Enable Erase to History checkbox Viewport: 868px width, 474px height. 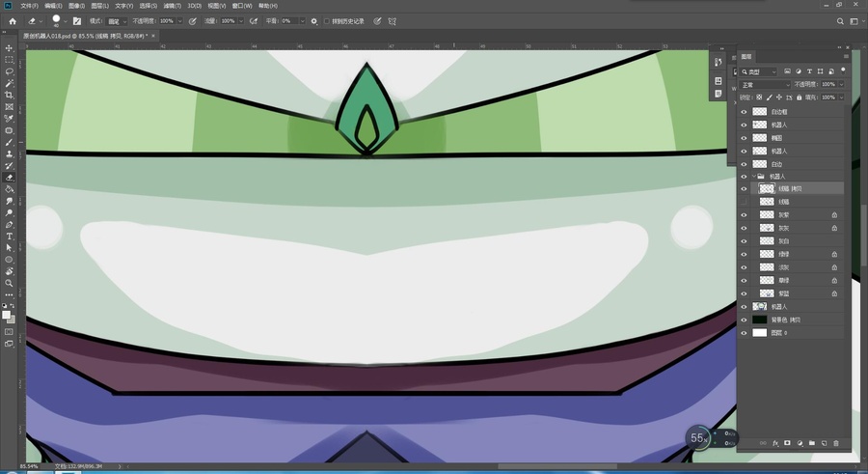pyautogui.click(x=327, y=21)
